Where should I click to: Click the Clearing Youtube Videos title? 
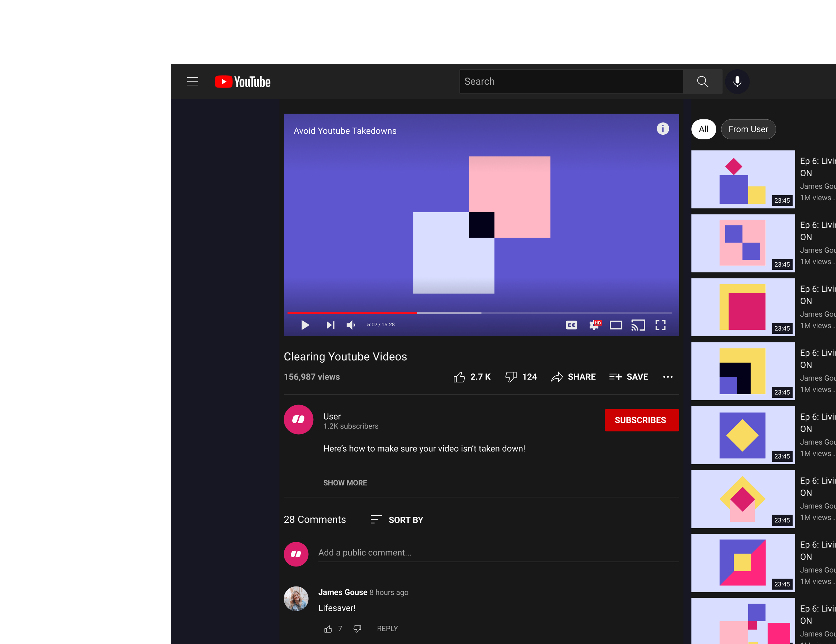[345, 356]
